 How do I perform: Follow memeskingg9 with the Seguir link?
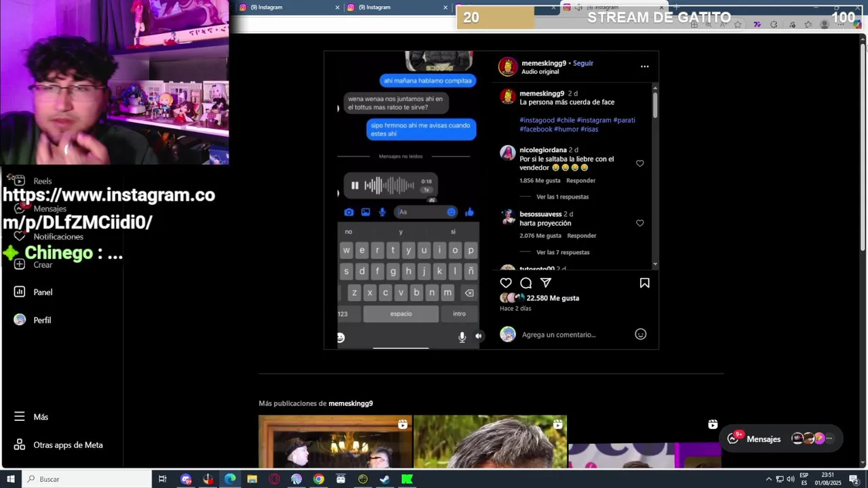click(x=583, y=63)
